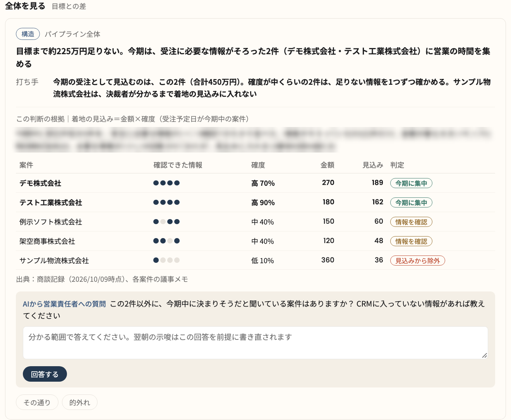The width and height of the screenshot is (511, 420).
Task: Click the 低 10% confidence value
Action: coord(262,261)
